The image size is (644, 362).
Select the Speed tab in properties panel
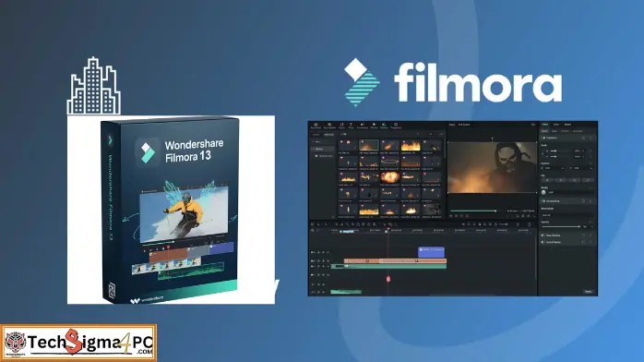tap(567, 124)
